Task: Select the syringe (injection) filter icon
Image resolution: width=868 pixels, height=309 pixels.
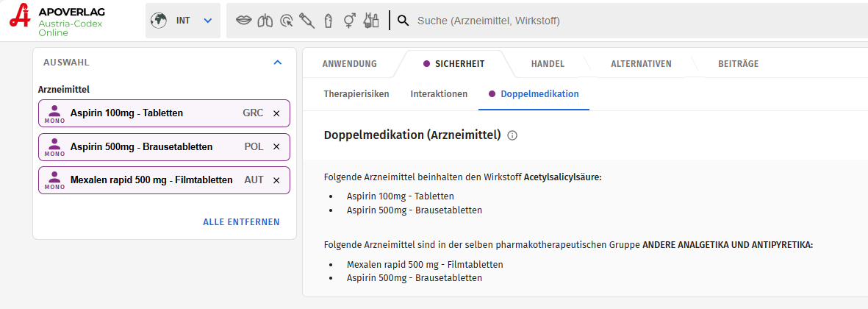Action: point(306,21)
